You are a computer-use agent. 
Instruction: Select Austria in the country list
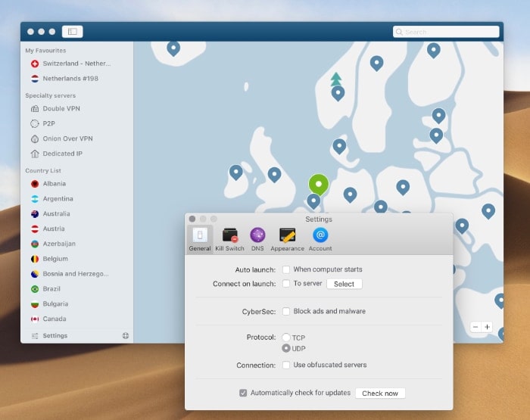pyautogui.click(x=54, y=229)
